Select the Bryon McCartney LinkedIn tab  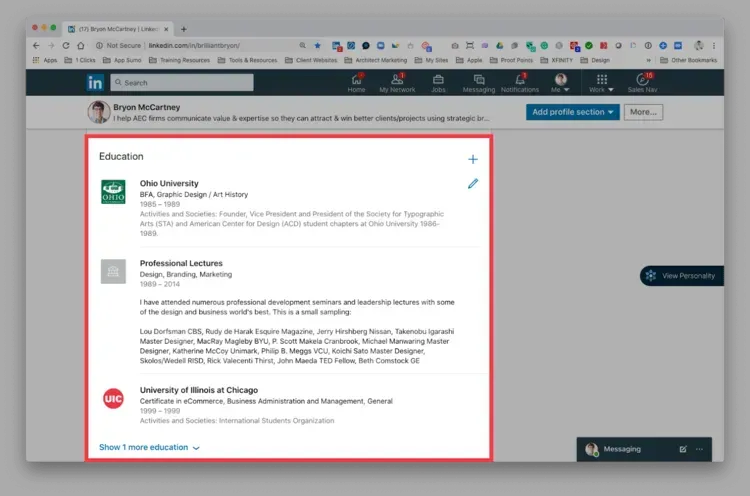click(x=118, y=29)
